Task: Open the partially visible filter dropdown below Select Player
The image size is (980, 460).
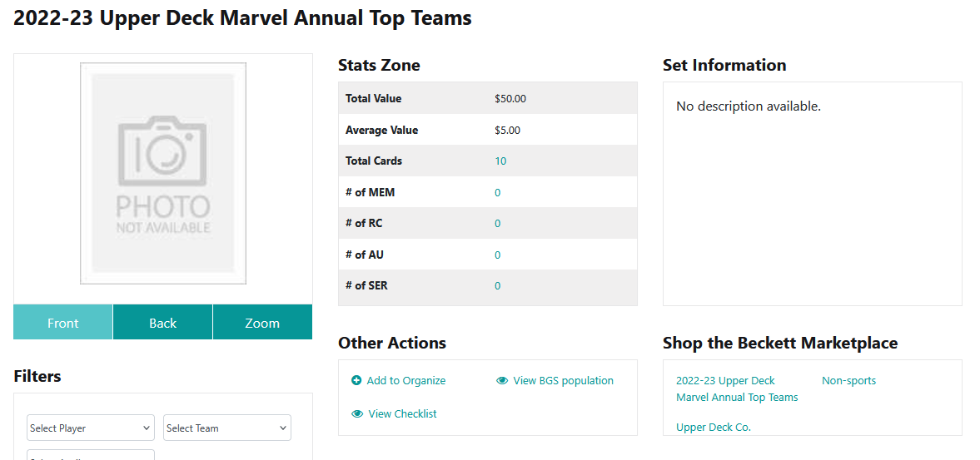Action: pyautogui.click(x=91, y=455)
